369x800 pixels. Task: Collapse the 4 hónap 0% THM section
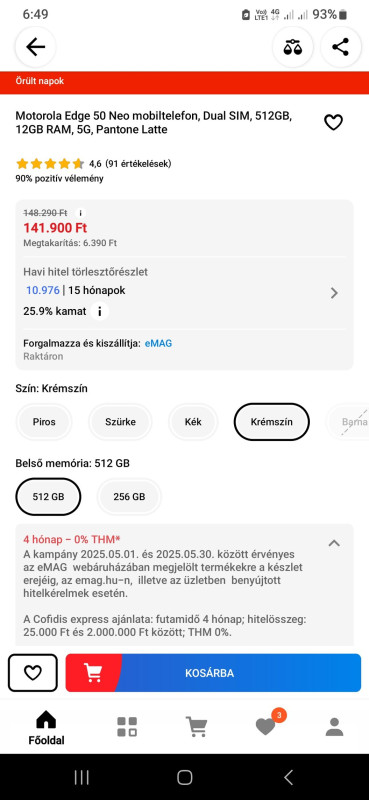tap(334, 543)
